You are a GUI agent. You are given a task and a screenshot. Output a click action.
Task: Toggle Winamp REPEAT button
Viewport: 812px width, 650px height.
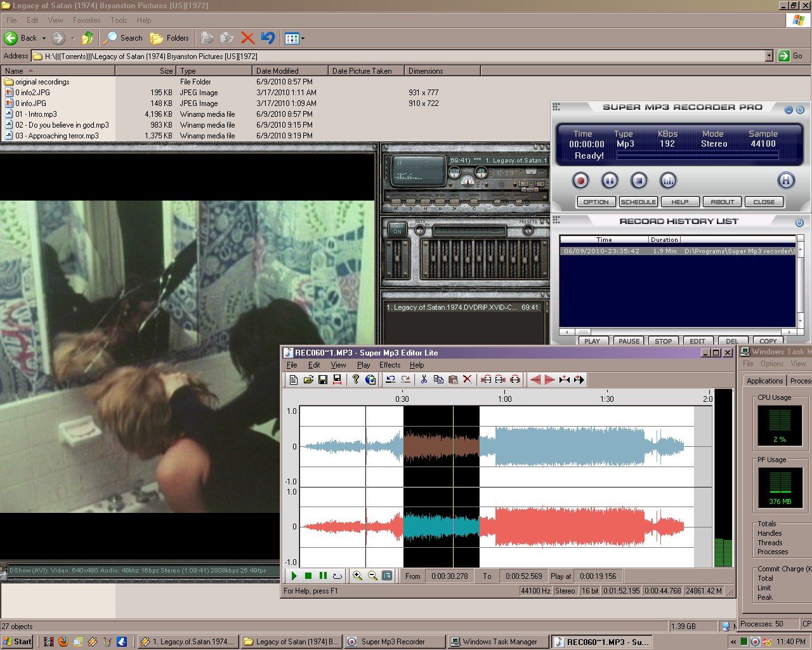(519, 202)
